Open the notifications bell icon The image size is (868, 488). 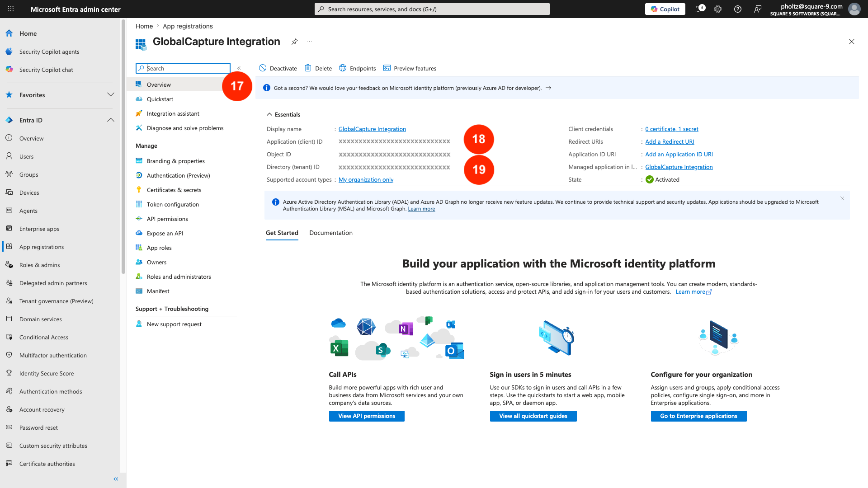[x=699, y=9]
